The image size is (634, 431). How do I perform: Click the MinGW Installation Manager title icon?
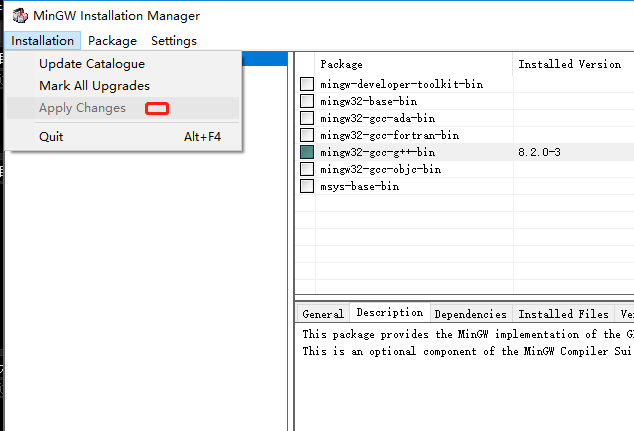coord(20,16)
